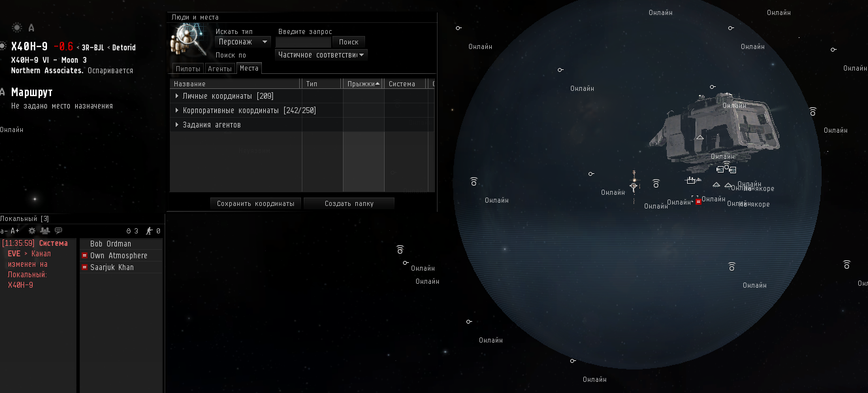Image resolution: width=868 pixels, height=393 pixels.
Task: Select the Места tab
Action: [249, 68]
